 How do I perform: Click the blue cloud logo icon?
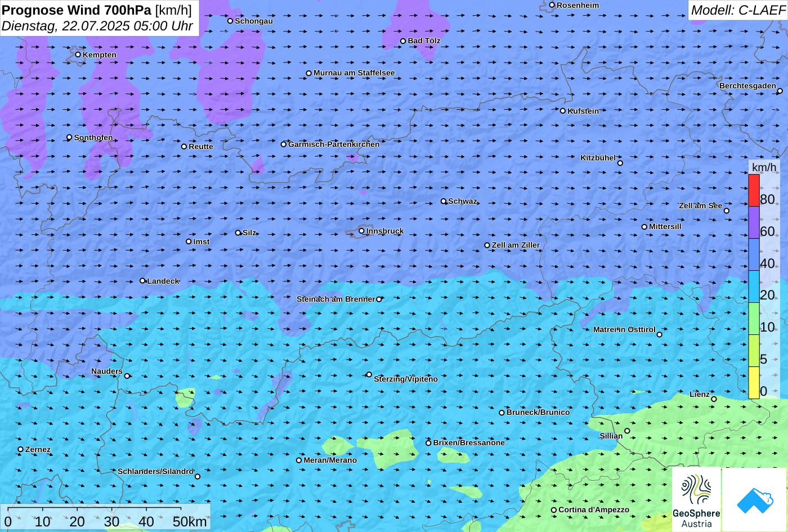pos(754,500)
